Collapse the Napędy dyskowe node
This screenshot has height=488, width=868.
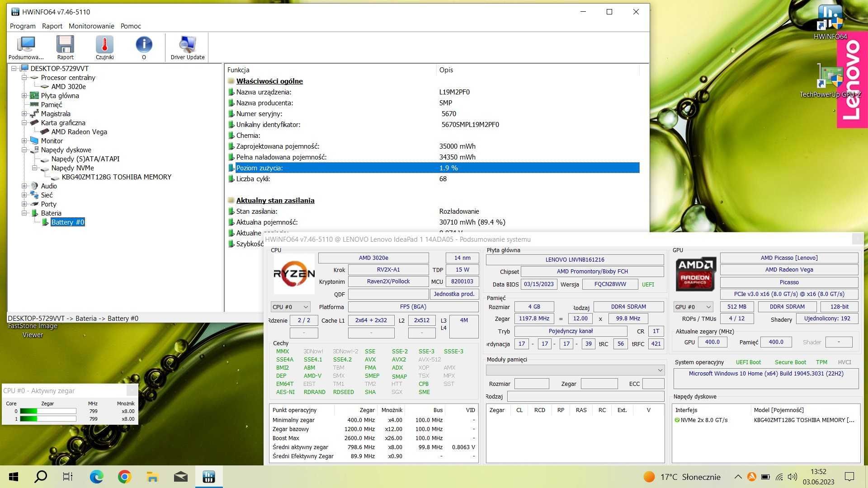(x=24, y=150)
